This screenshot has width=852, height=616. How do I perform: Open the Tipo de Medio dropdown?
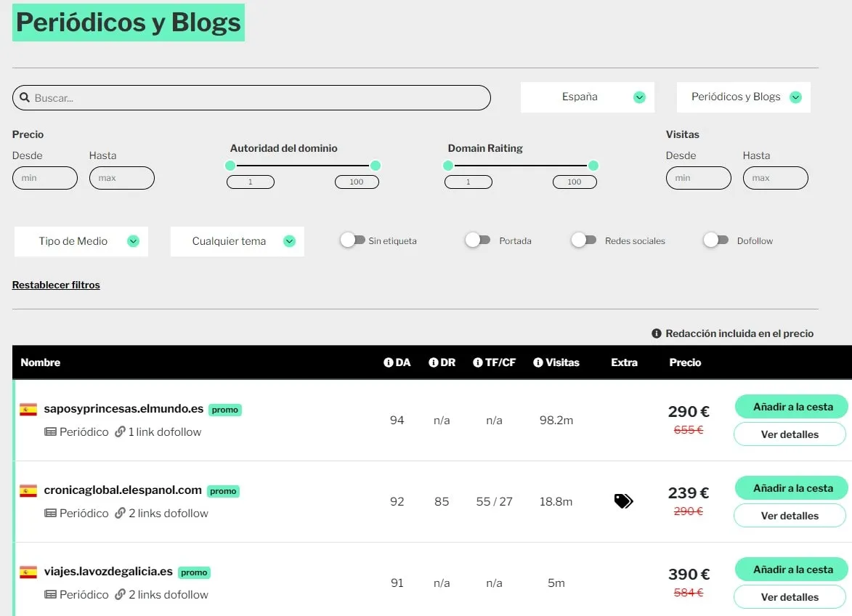(x=81, y=241)
